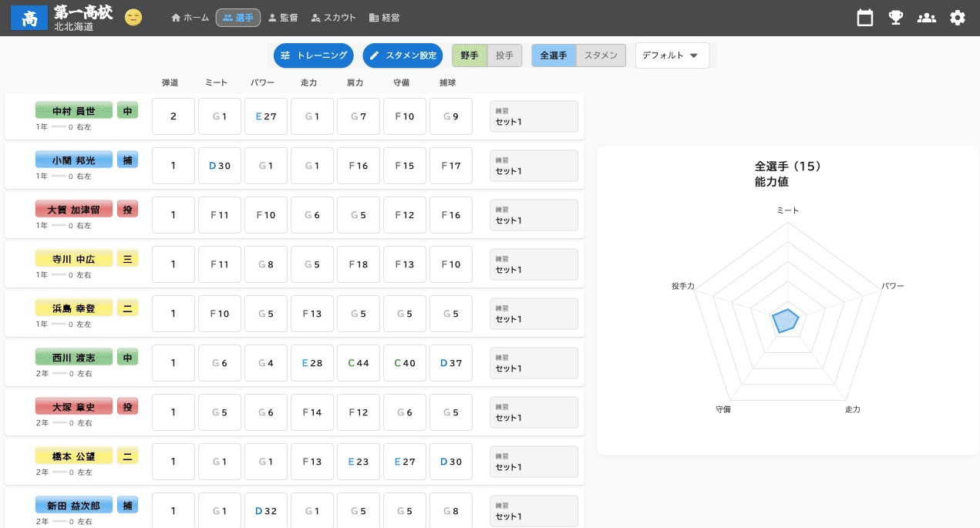Image resolution: width=980 pixels, height=528 pixels.
Task: Go to ホーム with house icon
Action: pos(190,18)
